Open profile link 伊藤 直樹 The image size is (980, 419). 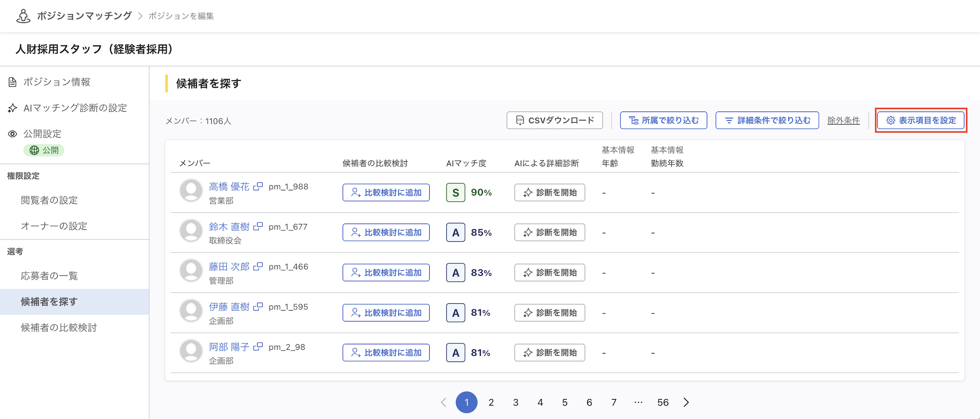pyautogui.click(x=229, y=307)
